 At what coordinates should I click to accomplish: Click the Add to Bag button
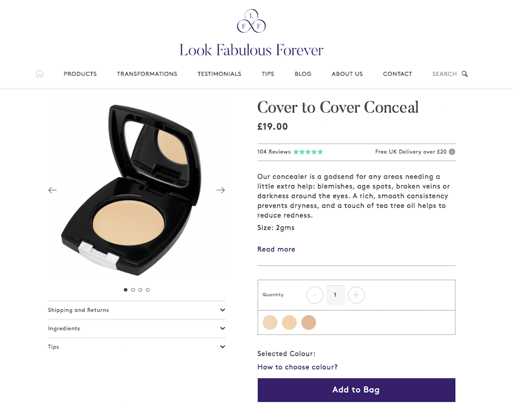[x=357, y=390]
